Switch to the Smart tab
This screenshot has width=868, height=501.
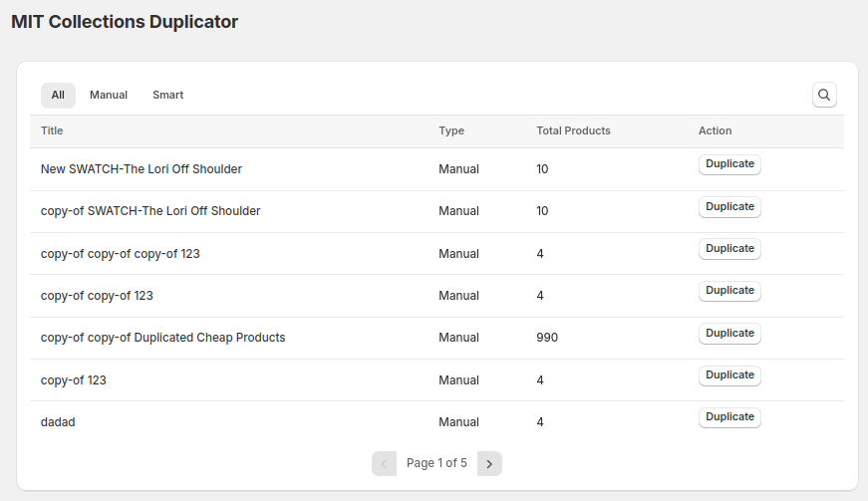pyautogui.click(x=167, y=95)
